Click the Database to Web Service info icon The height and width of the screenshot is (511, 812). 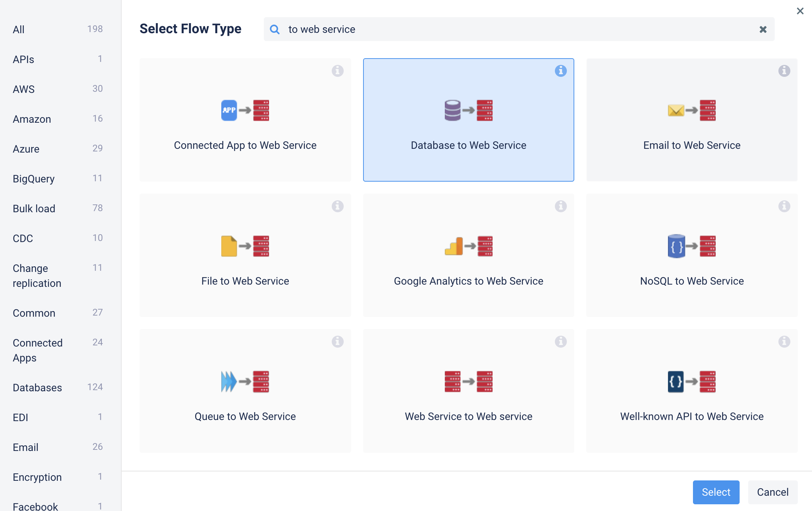(x=560, y=71)
